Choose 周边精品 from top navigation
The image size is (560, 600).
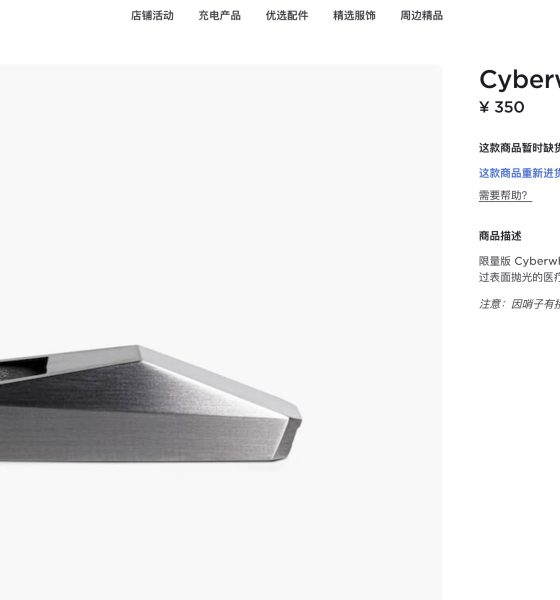421,16
